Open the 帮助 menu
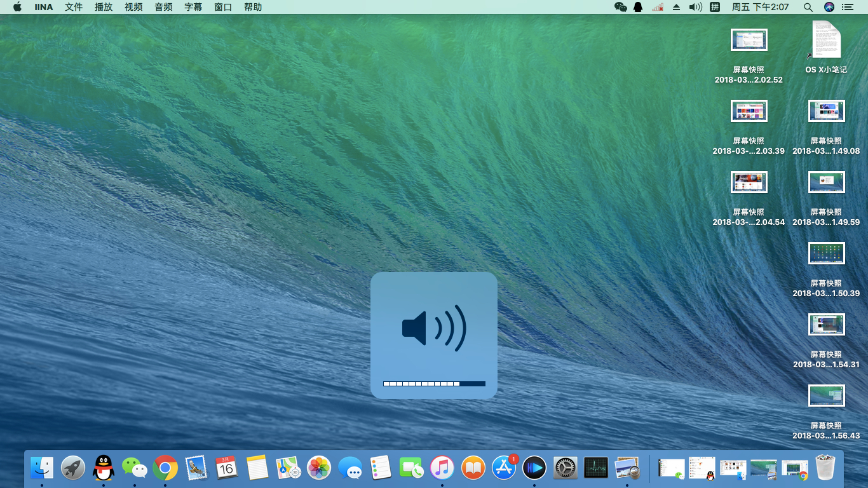Viewport: 868px width, 488px height. [x=253, y=7]
